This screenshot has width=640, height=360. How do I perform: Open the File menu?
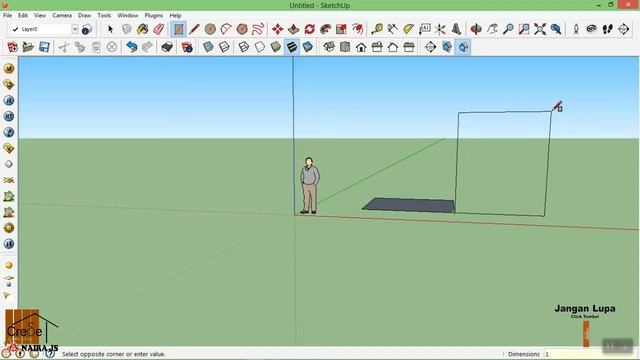point(7,15)
